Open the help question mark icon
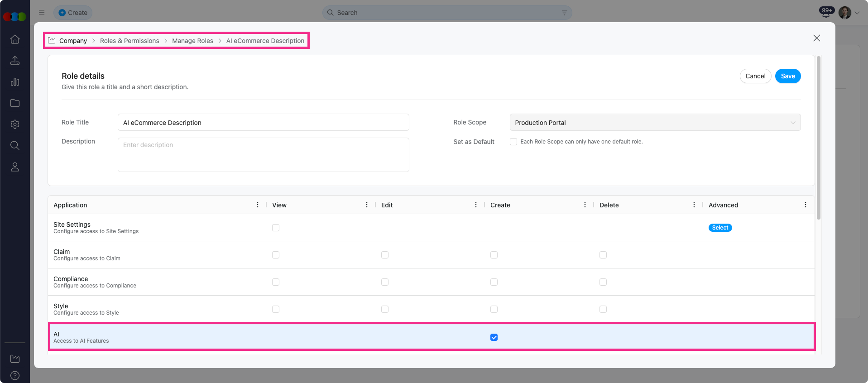868x383 pixels. (x=15, y=375)
